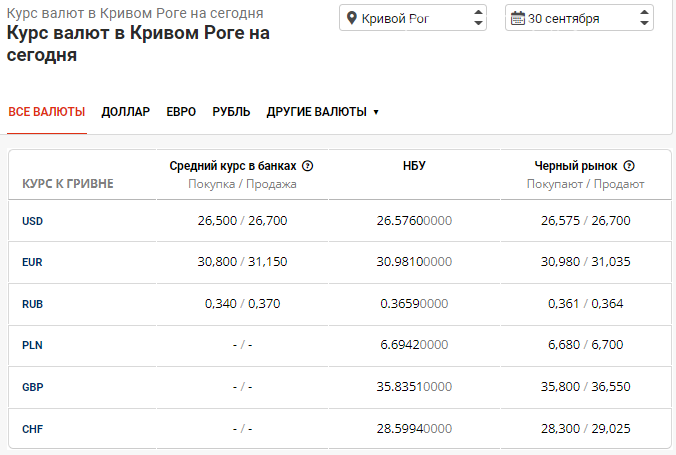
Task: Click help icon next to Средний курс в банках
Action: pos(308,166)
